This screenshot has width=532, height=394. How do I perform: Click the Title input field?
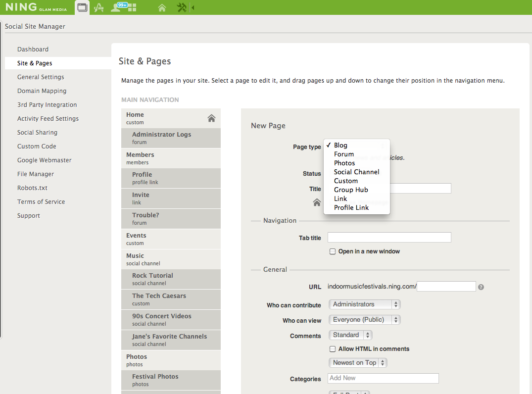[x=420, y=189]
